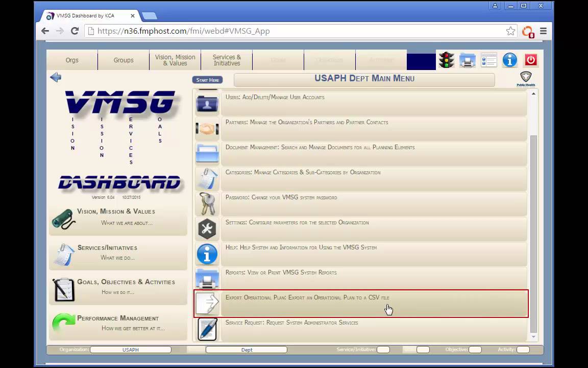Click the Goals clipboard icon
The height and width of the screenshot is (368, 588).
pos(64,289)
